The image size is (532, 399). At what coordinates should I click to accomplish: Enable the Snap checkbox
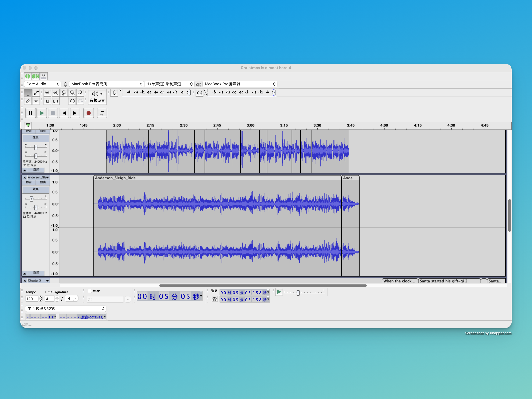pyautogui.click(x=90, y=290)
